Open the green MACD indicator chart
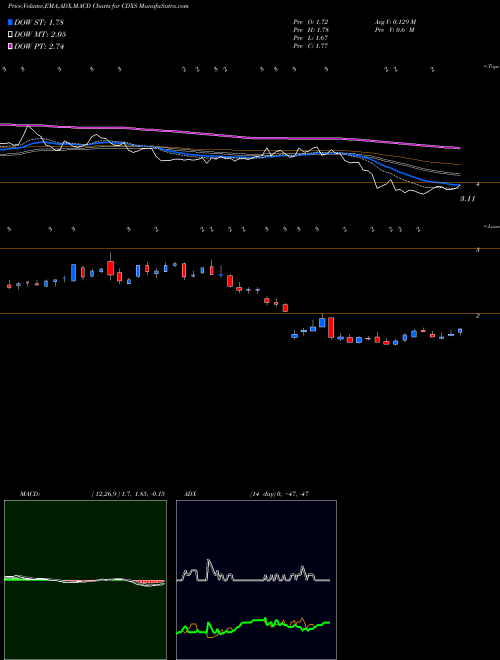The image size is (500, 660). (85, 580)
